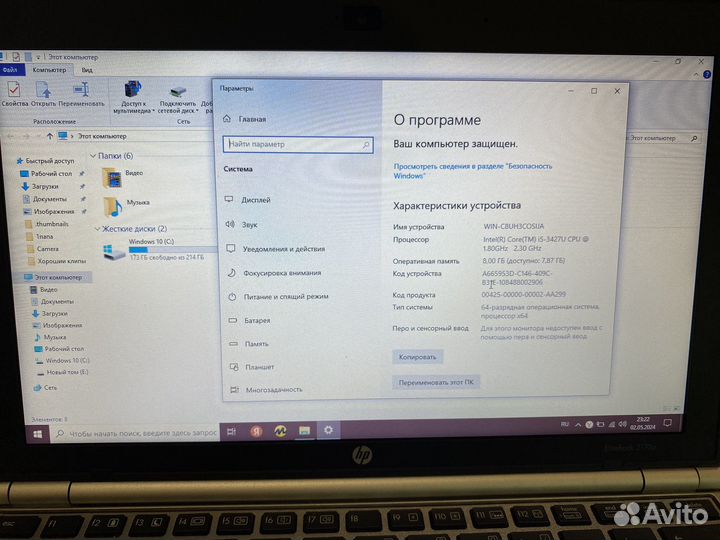Select Загрузки under quick access
720x540 pixels.
[45, 186]
